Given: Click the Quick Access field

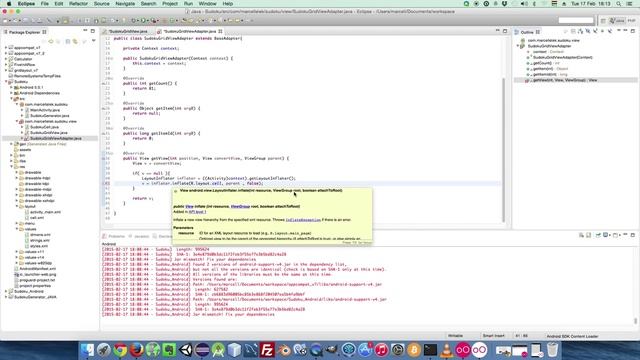Looking at the screenshot, I should [576, 20].
